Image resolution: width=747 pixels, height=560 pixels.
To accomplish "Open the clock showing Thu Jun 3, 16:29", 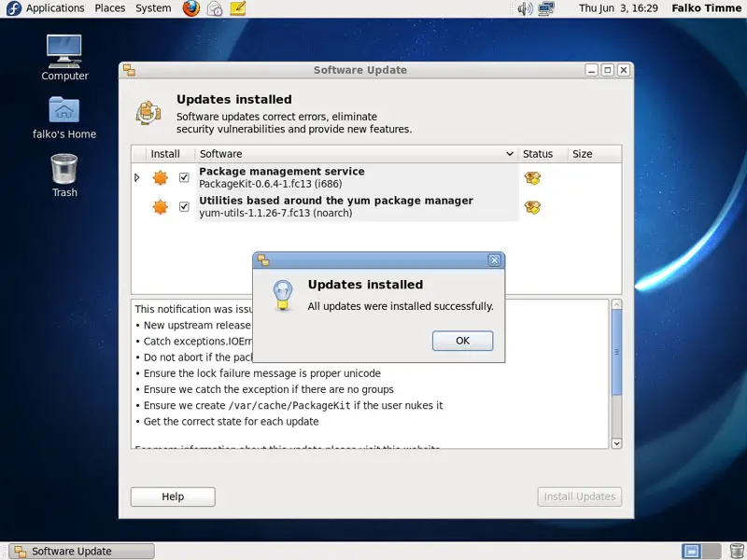I will click(618, 8).
